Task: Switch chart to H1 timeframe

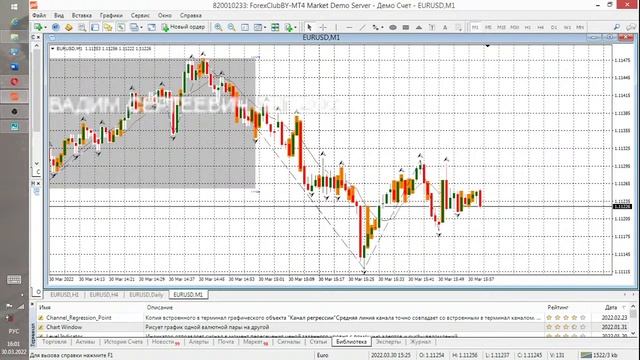Action: [x=528, y=27]
